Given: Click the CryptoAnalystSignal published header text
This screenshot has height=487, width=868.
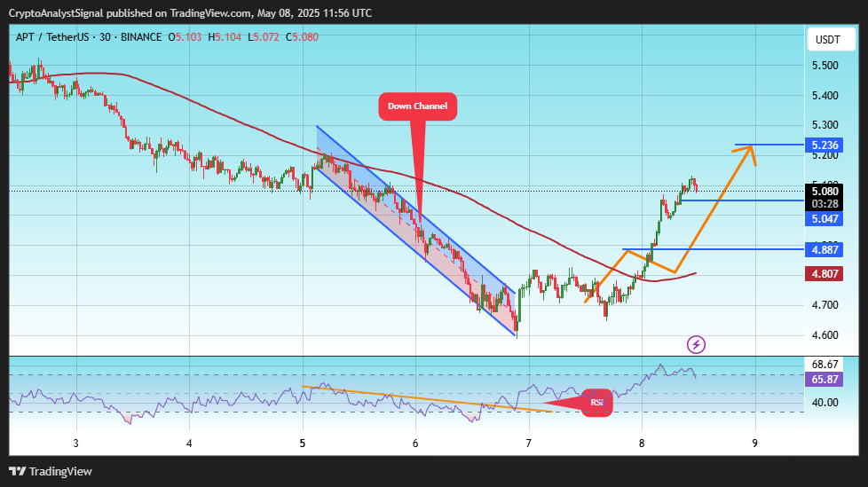Looking at the screenshot, I should (190, 12).
